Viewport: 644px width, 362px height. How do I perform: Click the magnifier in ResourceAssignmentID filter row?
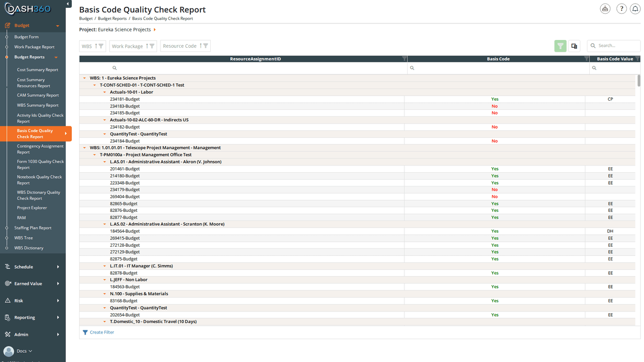click(x=115, y=68)
